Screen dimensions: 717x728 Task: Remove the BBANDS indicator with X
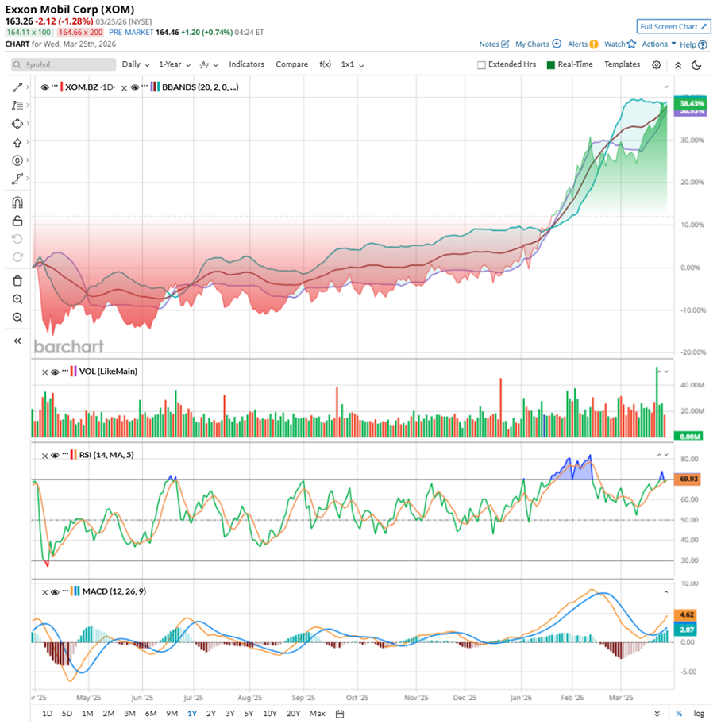point(124,87)
